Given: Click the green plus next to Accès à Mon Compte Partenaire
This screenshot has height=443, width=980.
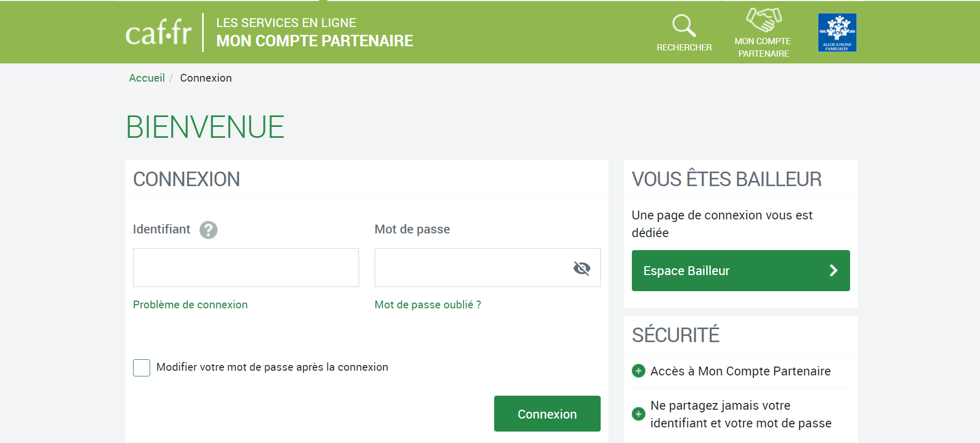Looking at the screenshot, I should [x=638, y=371].
